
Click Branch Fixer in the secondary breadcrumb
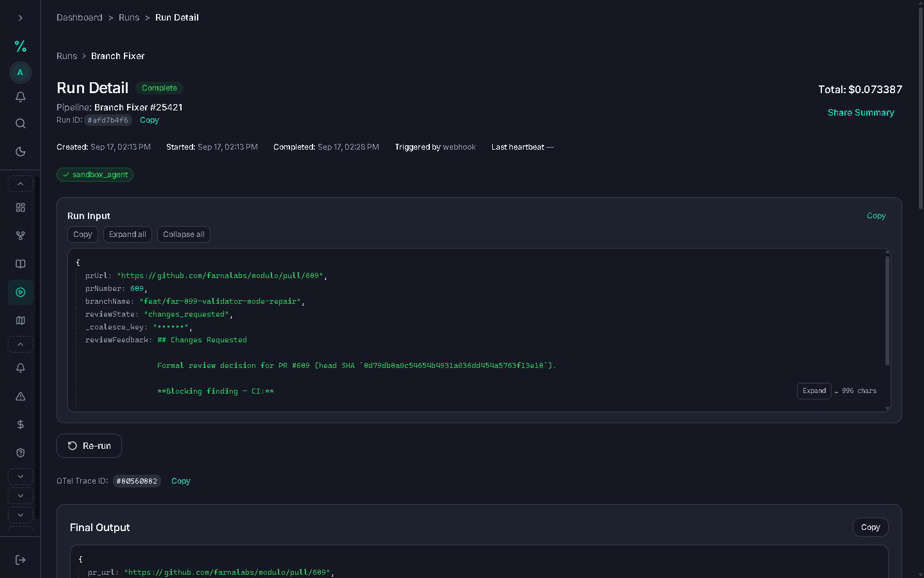tap(118, 56)
